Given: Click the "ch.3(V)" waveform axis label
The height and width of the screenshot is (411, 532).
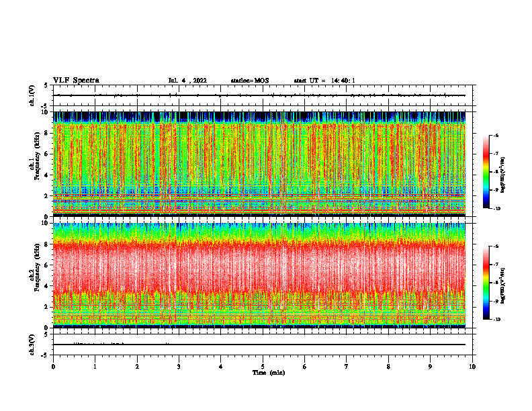Looking at the screenshot, I should pos(32,345).
